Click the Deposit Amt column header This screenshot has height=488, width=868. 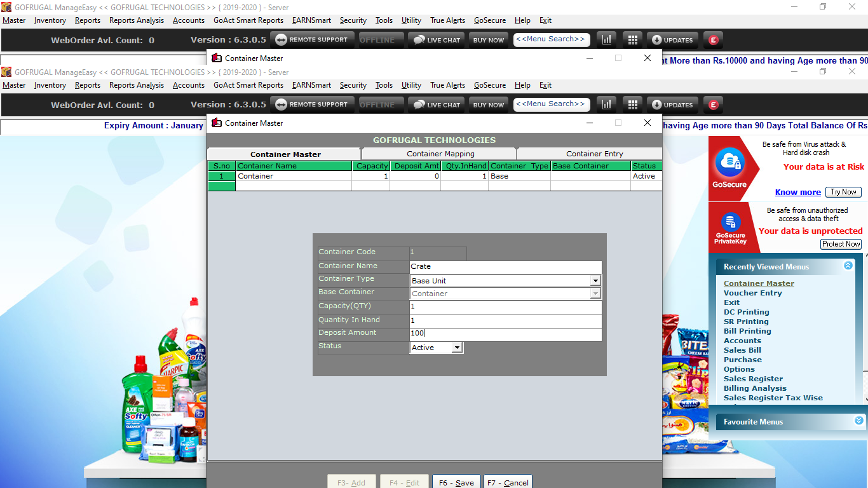[x=415, y=166]
